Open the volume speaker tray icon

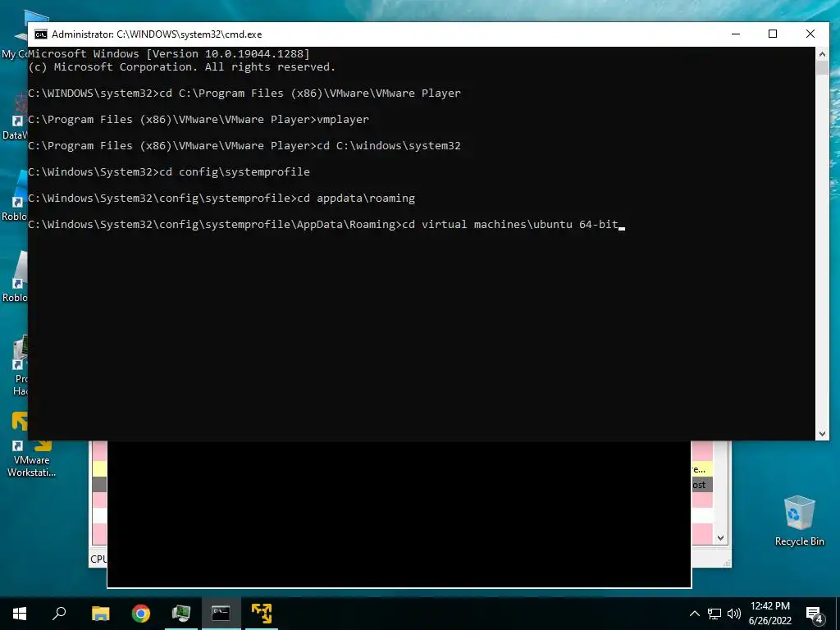(x=734, y=614)
